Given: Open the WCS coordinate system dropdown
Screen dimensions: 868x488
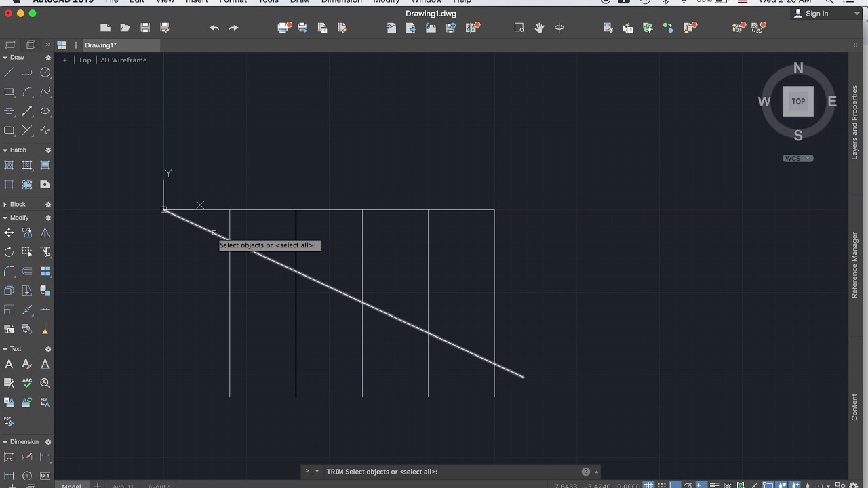Looking at the screenshot, I should coord(798,158).
